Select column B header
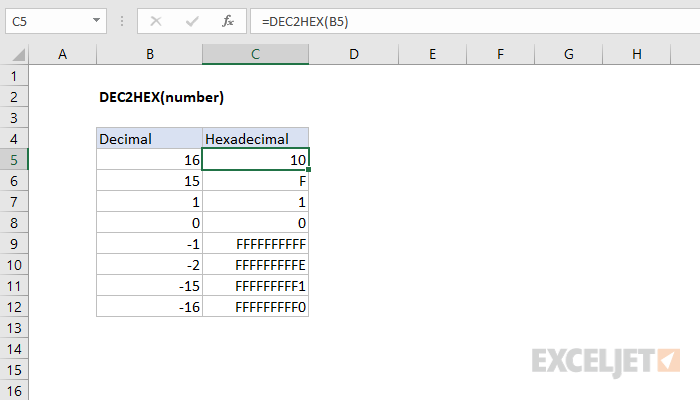This screenshot has width=700, height=400. [x=150, y=54]
